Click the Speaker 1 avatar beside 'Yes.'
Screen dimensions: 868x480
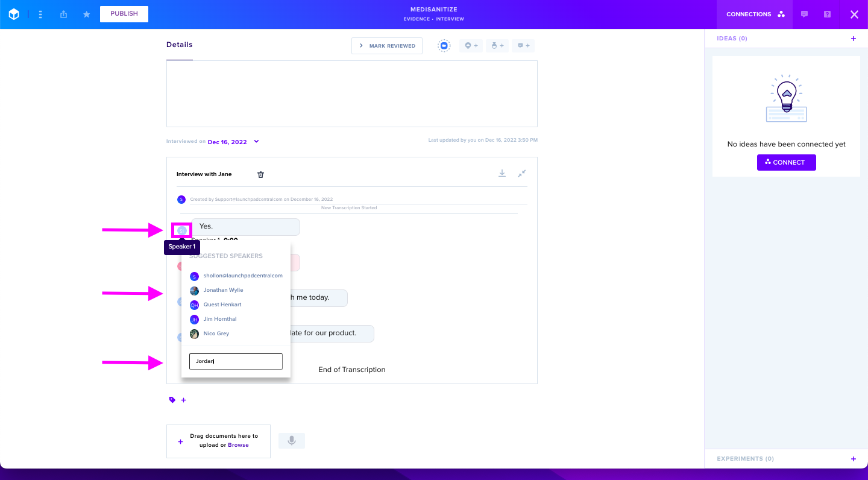click(182, 230)
